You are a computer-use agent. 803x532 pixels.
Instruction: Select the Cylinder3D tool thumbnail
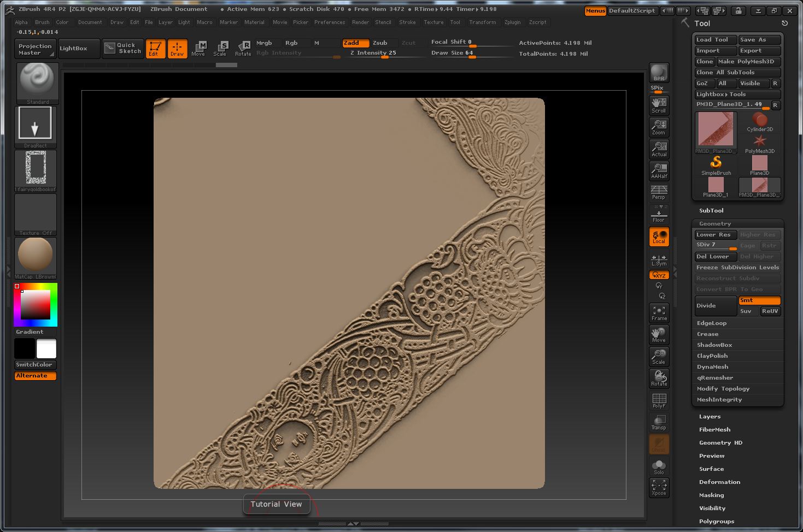click(760, 122)
